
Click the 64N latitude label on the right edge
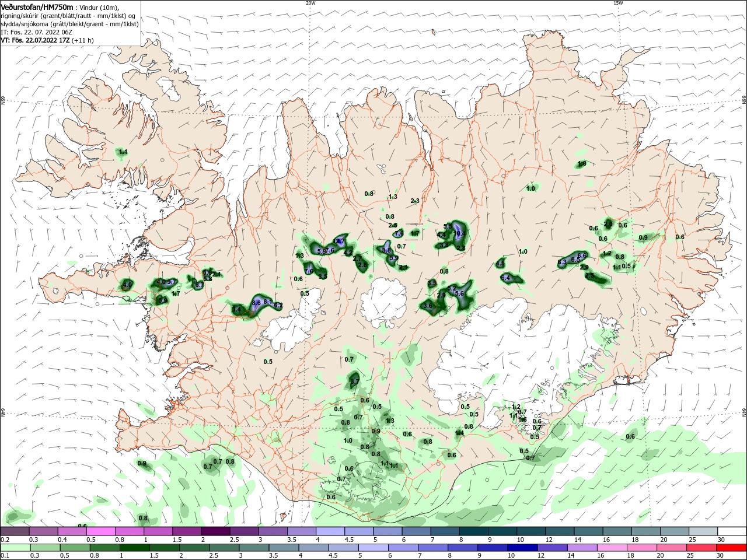pyautogui.click(x=744, y=412)
